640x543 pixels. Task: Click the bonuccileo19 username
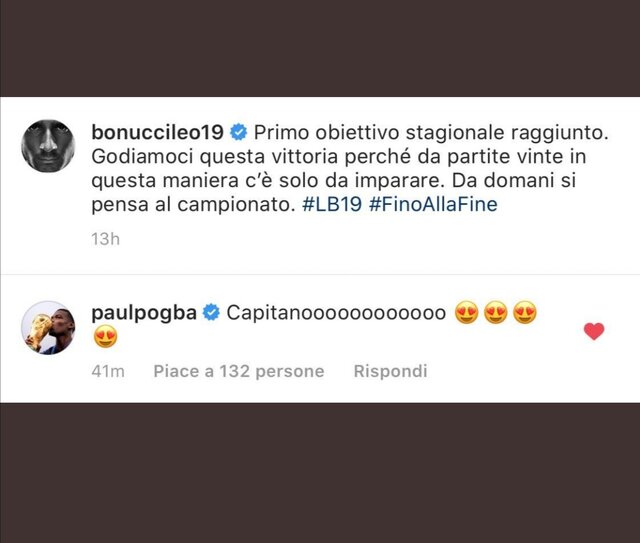pos(158,132)
